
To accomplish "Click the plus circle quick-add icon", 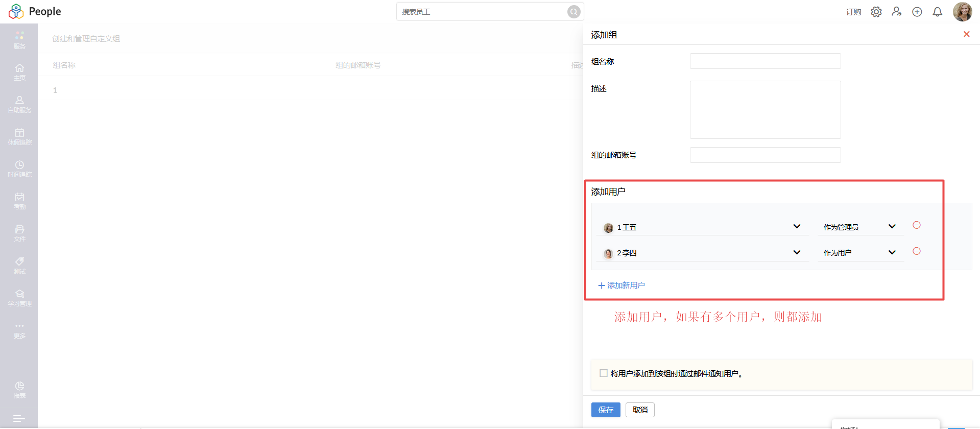I will [917, 12].
